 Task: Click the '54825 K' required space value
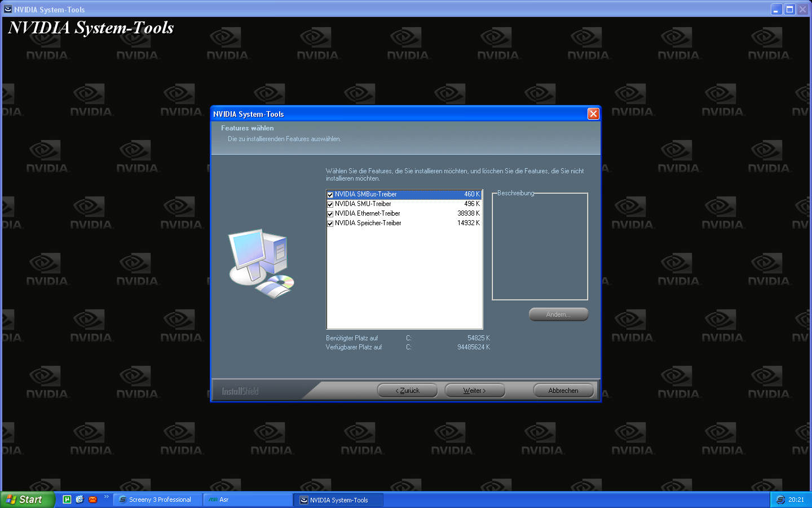pyautogui.click(x=479, y=338)
